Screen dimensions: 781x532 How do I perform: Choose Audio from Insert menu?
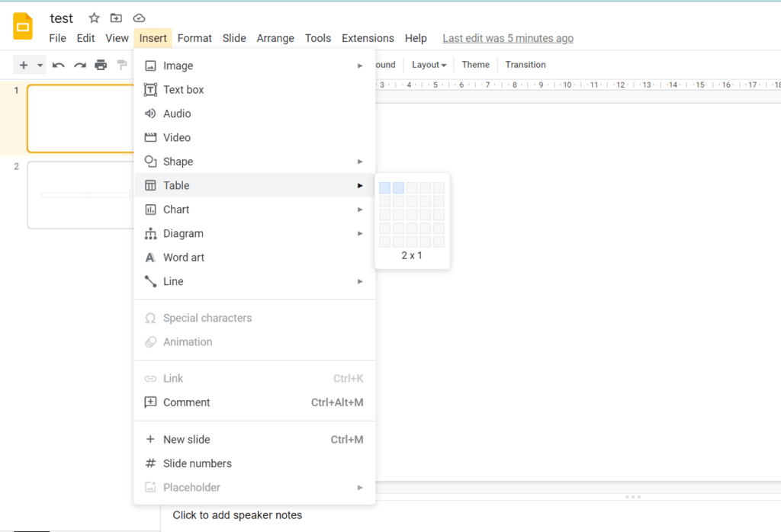tap(255, 114)
